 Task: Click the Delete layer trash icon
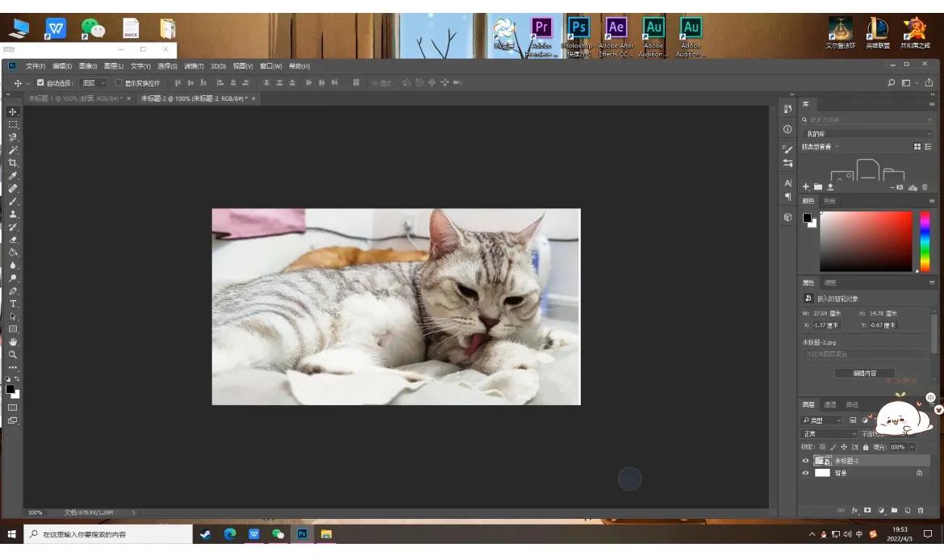(921, 511)
